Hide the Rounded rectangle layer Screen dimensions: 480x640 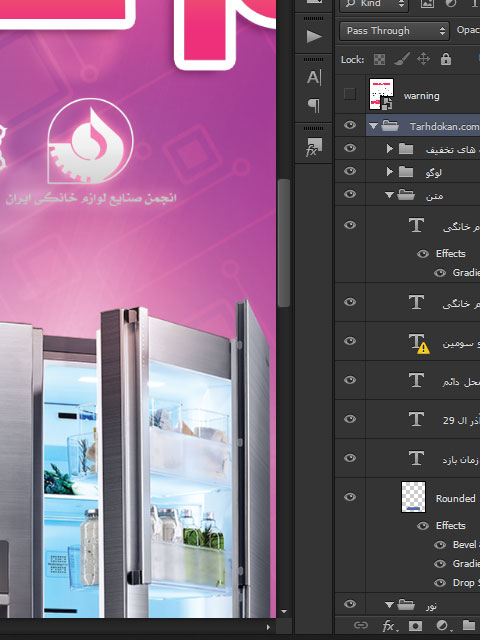point(350,497)
